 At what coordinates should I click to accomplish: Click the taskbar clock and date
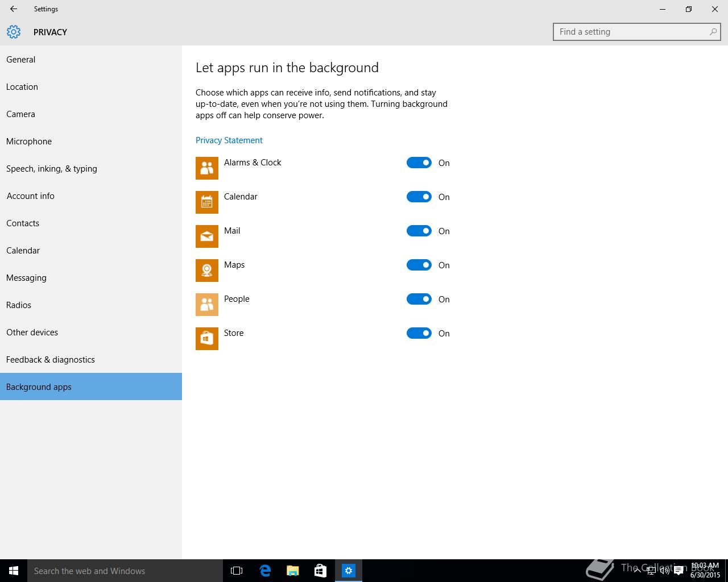pos(705,571)
